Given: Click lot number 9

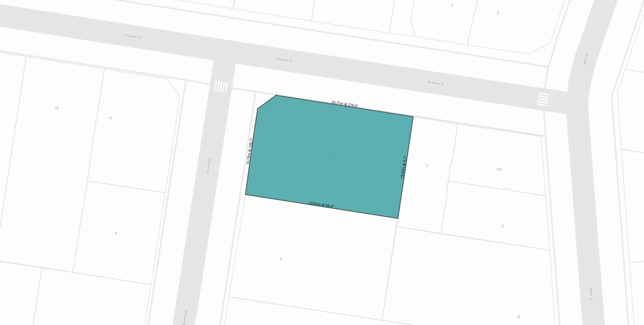Looking at the screenshot, I should (x=519, y=317).
